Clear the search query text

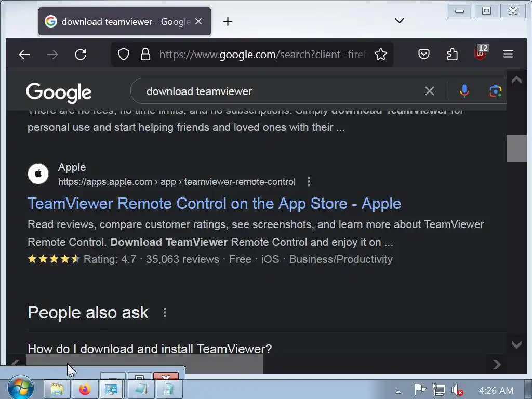tap(430, 91)
